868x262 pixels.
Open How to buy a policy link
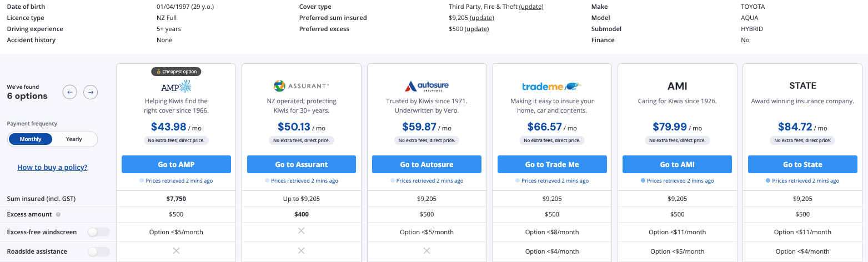tap(52, 167)
